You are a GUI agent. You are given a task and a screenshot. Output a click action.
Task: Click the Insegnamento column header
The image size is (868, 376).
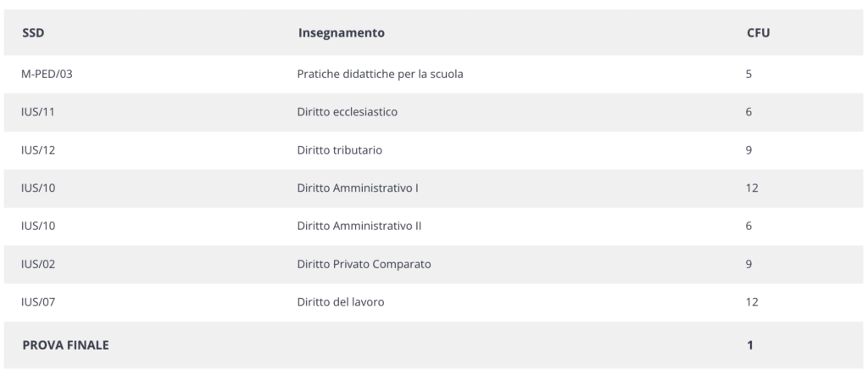tap(341, 33)
